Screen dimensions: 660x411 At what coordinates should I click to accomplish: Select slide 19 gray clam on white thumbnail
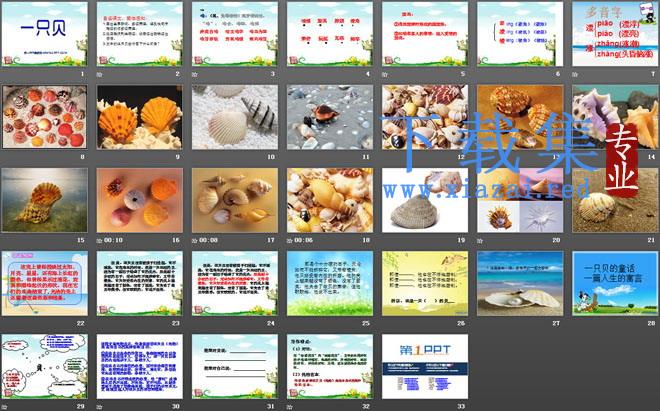(x=425, y=200)
